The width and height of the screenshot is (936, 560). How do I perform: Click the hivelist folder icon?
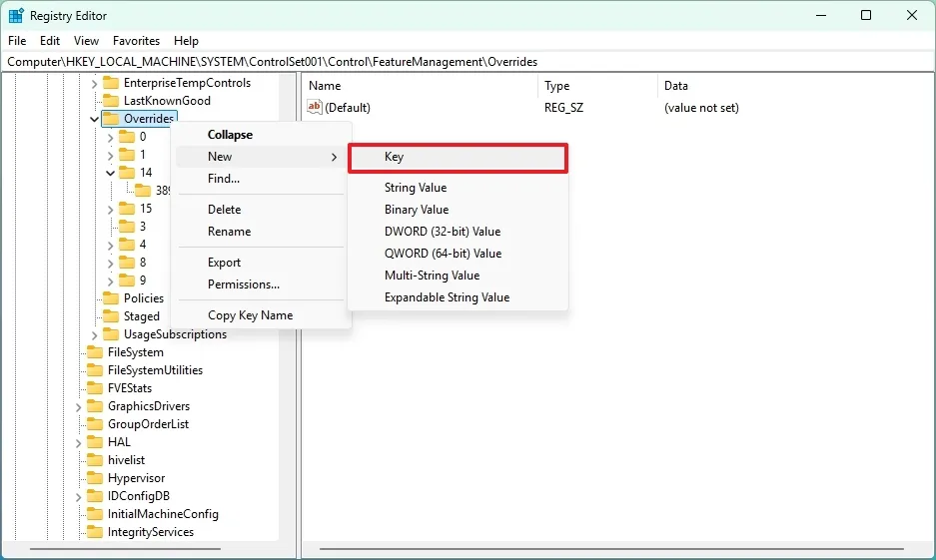(x=95, y=460)
